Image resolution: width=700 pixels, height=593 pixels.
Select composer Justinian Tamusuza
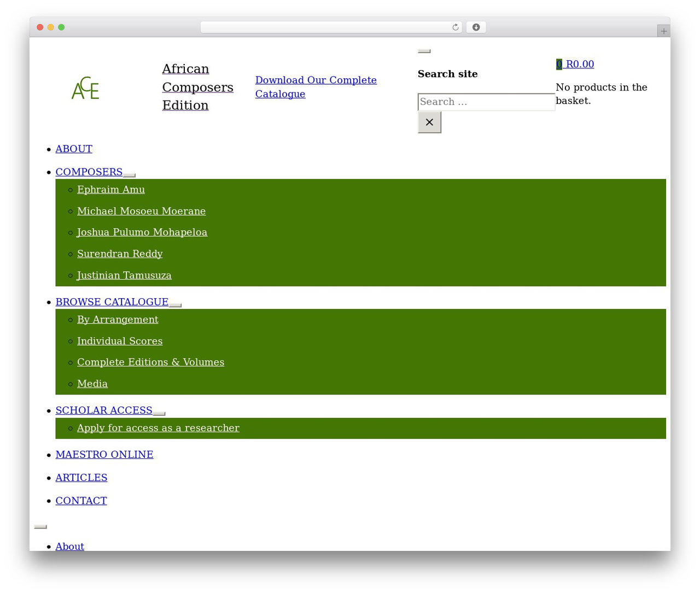[124, 275]
